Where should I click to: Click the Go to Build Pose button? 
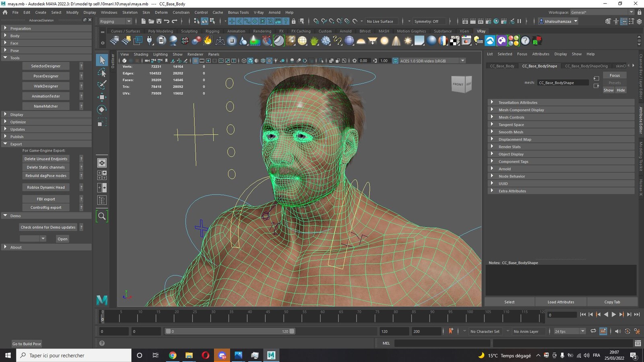click(x=27, y=344)
